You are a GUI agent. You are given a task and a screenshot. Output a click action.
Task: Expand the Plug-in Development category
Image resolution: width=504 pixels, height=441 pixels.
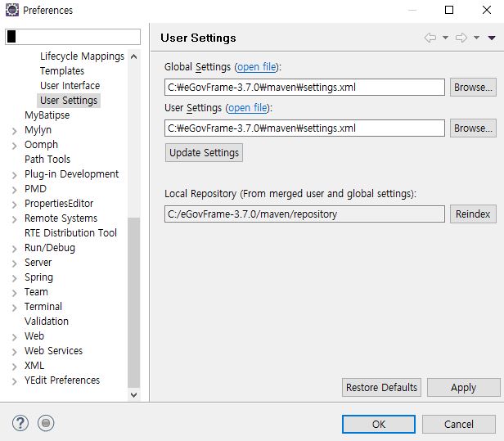click(x=15, y=174)
